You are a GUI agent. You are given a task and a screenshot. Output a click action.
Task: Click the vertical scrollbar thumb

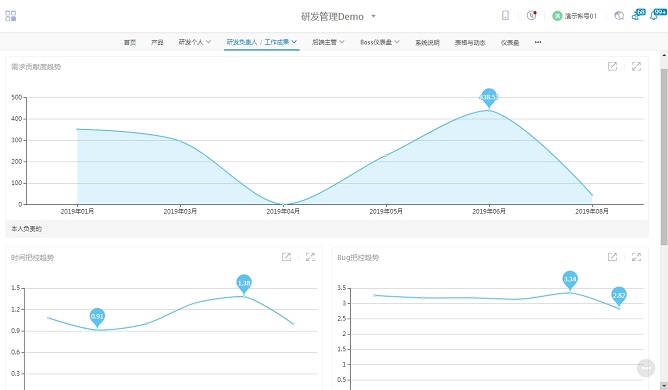(664, 156)
